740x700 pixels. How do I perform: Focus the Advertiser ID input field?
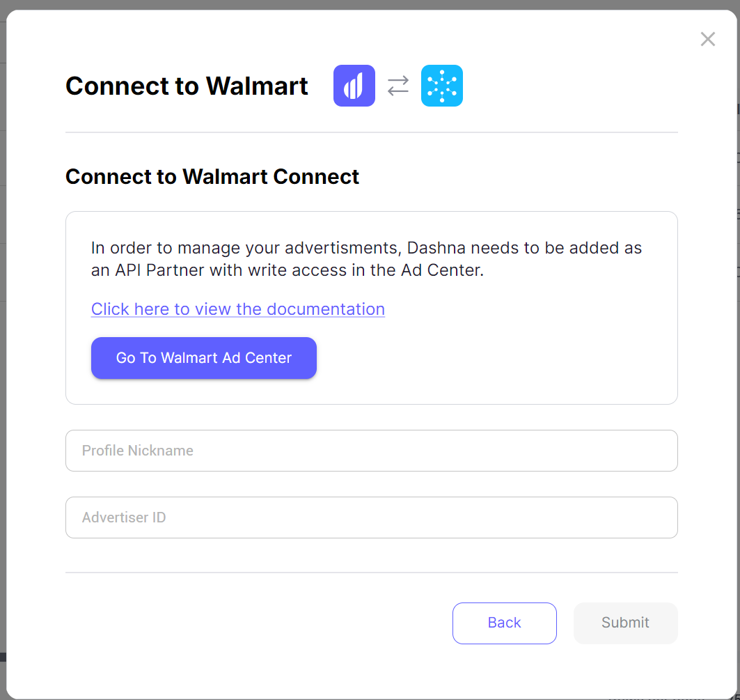[371, 518]
